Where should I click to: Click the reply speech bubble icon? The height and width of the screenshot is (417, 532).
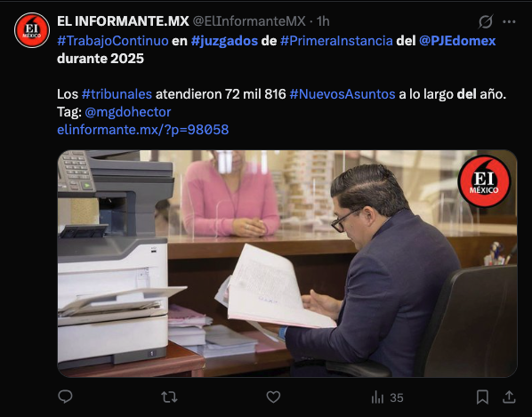coord(65,397)
